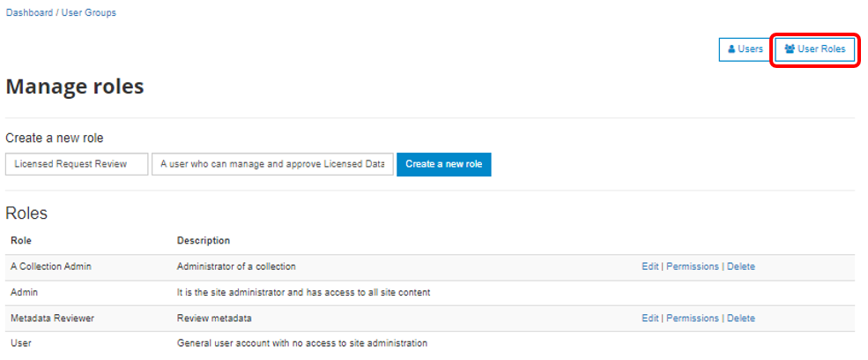Go to Dashboard breadcrumb link
The height and width of the screenshot is (360, 868).
(x=29, y=12)
